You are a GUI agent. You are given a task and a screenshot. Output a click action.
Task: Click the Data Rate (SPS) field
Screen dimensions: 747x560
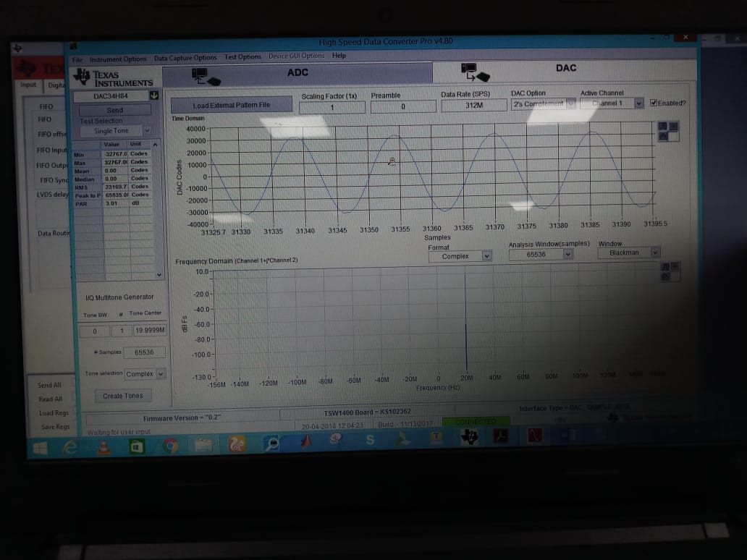tap(474, 105)
